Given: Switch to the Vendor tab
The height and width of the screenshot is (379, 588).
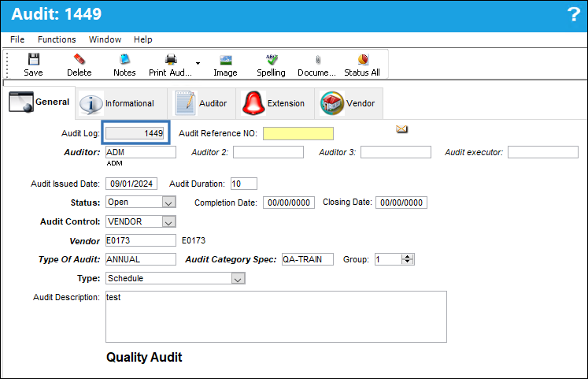Looking at the screenshot, I should [x=349, y=103].
